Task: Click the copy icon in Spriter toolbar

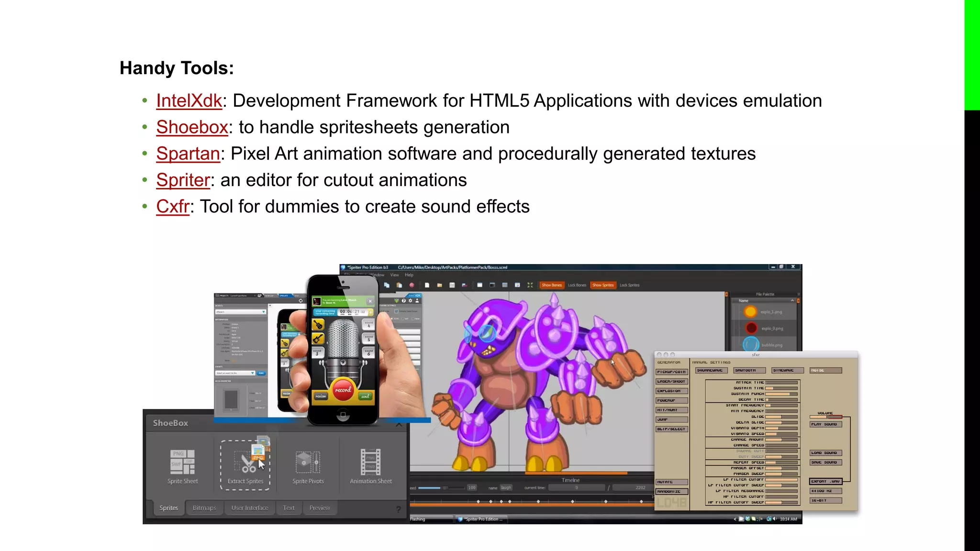Action: coord(387,285)
